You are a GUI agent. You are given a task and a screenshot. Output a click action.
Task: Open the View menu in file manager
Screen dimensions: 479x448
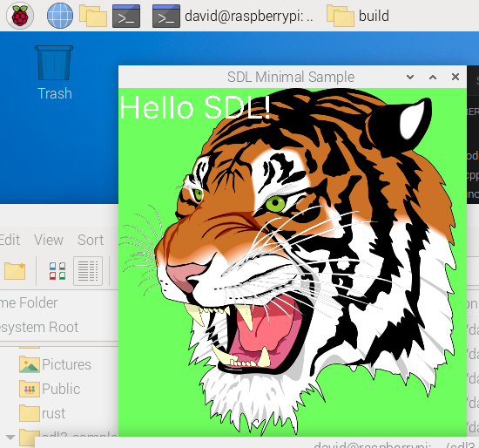coord(49,240)
